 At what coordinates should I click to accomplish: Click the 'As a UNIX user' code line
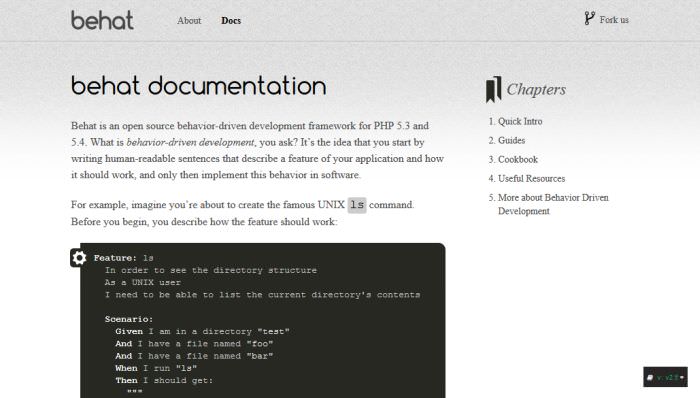pyautogui.click(x=143, y=282)
